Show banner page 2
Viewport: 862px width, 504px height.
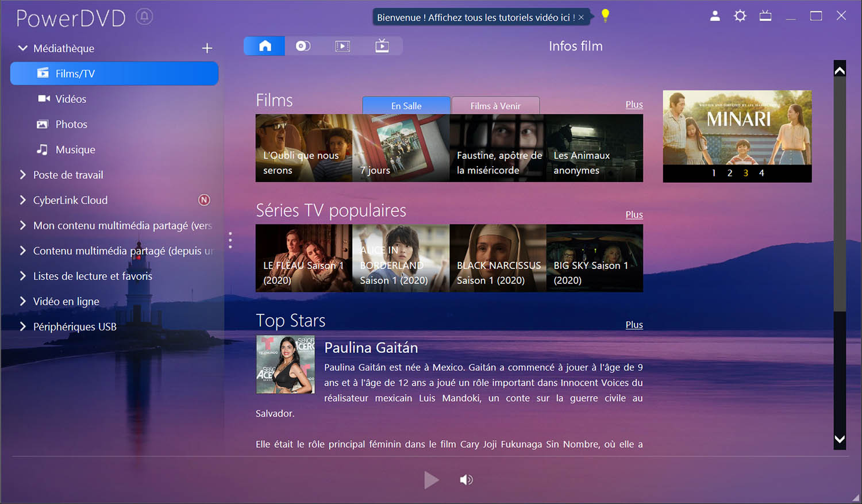(730, 173)
